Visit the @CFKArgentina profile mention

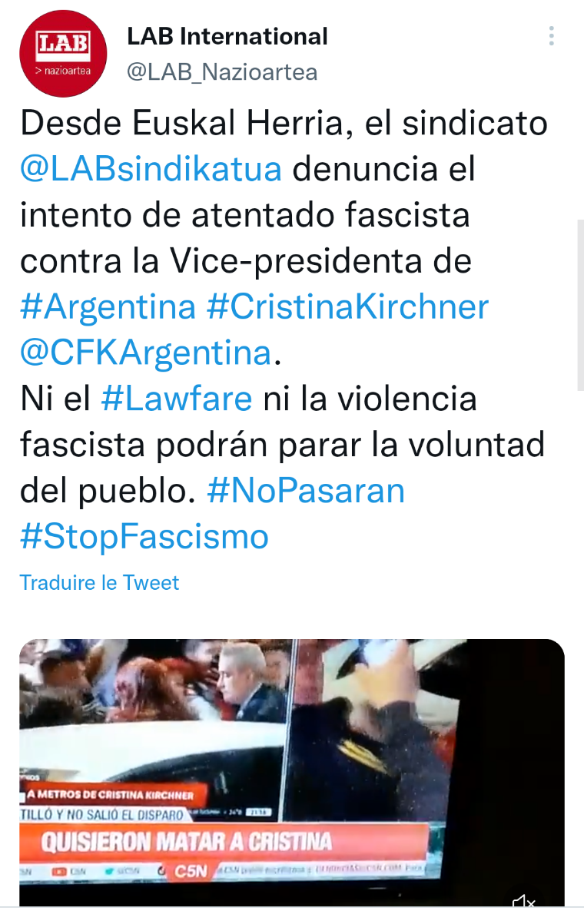tap(146, 353)
